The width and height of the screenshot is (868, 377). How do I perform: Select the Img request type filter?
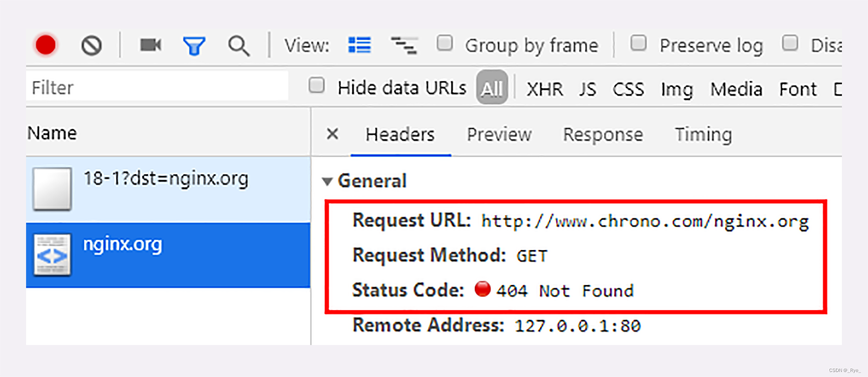676,89
